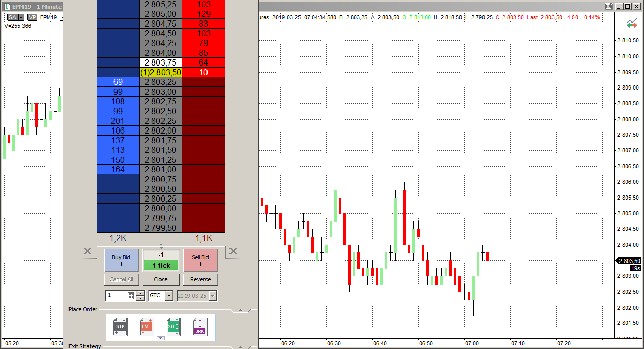Select the LMT limit order icon

pos(147,326)
